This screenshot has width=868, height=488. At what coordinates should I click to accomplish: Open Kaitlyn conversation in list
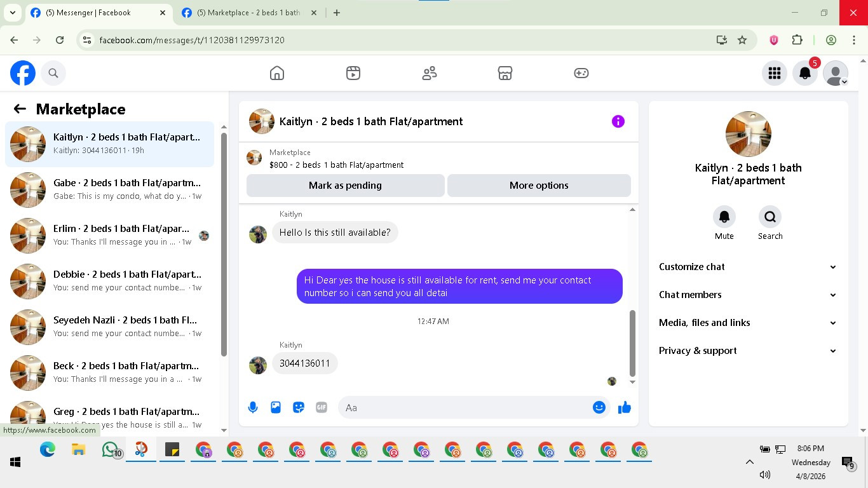(x=110, y=144)
